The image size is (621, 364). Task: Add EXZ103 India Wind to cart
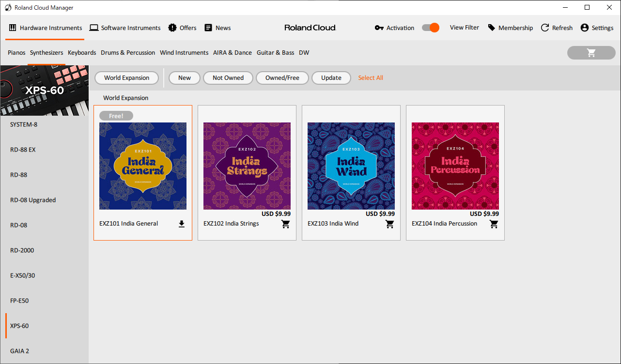(x=390, y=224)
